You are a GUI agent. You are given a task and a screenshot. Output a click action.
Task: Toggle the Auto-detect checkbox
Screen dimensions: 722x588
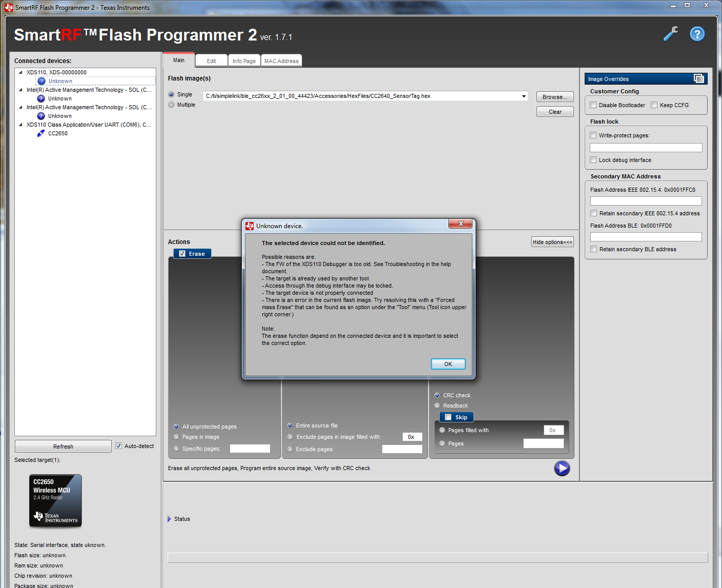point(118,446)
